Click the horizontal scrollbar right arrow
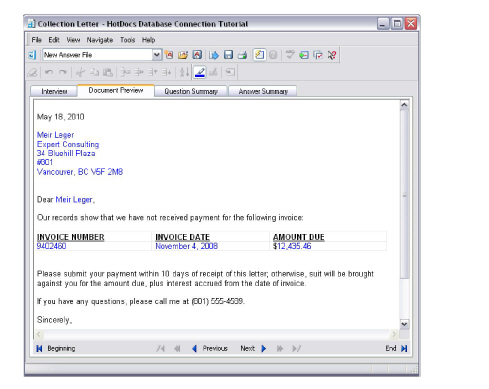 (394, 334)
